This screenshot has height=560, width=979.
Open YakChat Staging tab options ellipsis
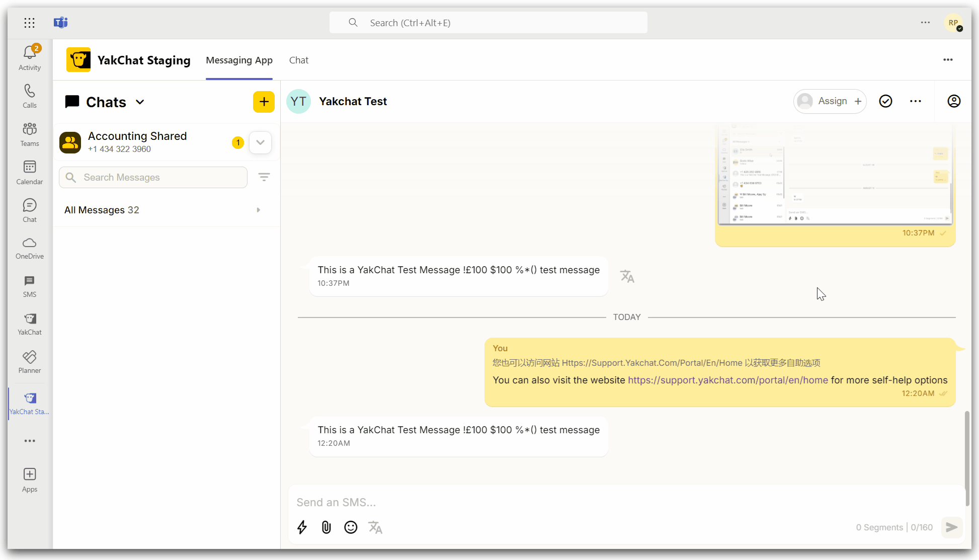(948, 60)
